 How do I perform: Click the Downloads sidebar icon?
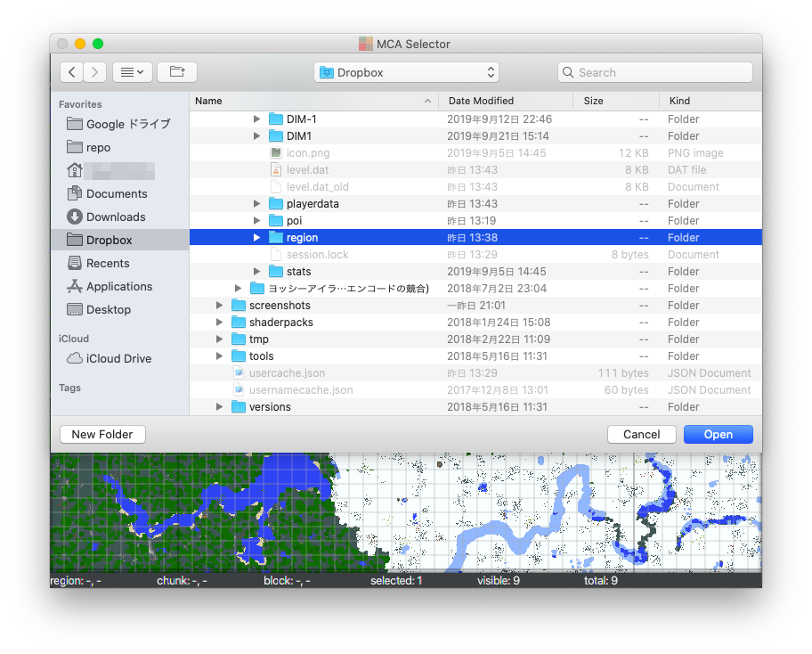[x=75, y=217]
